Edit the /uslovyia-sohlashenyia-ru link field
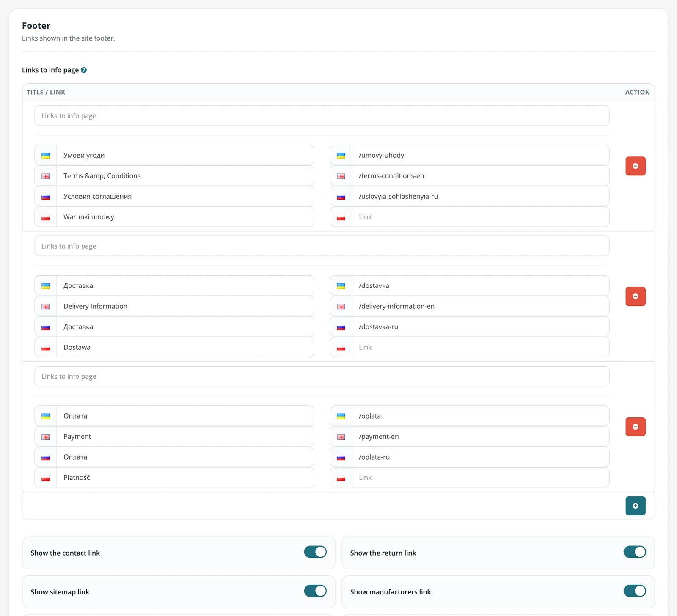This screenshot has height=616, width=677. tap(481, 196)
